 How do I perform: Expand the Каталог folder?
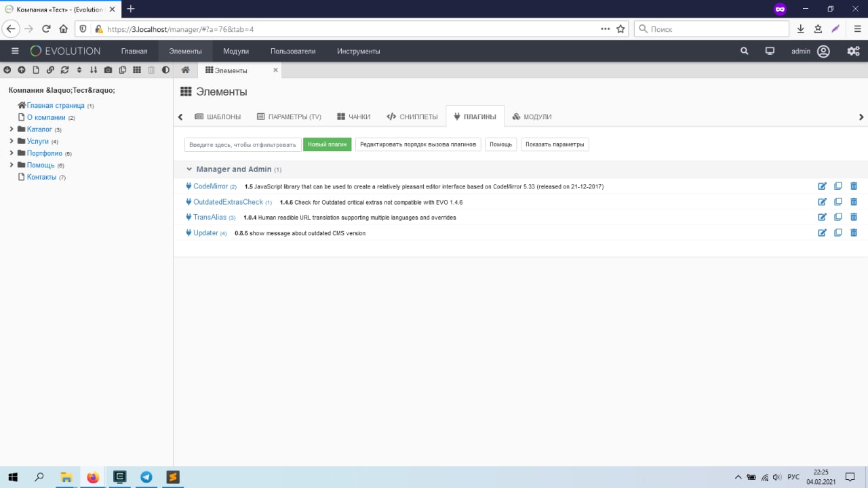(11, 129)
